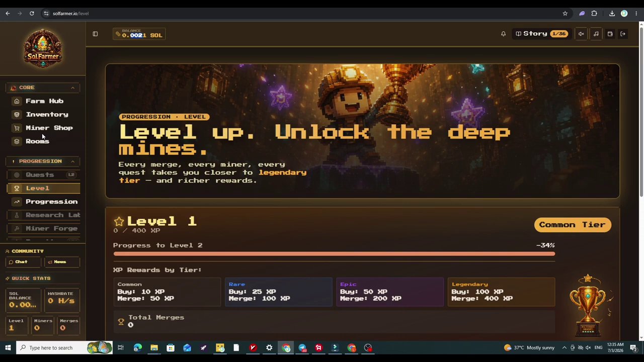Select the Epic XP rewards card

pos(390,292)
